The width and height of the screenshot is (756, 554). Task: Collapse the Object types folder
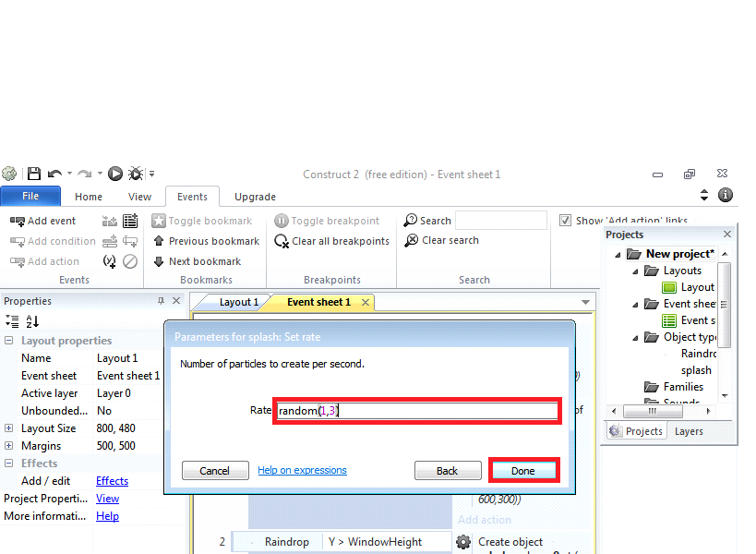click(635, 338)
